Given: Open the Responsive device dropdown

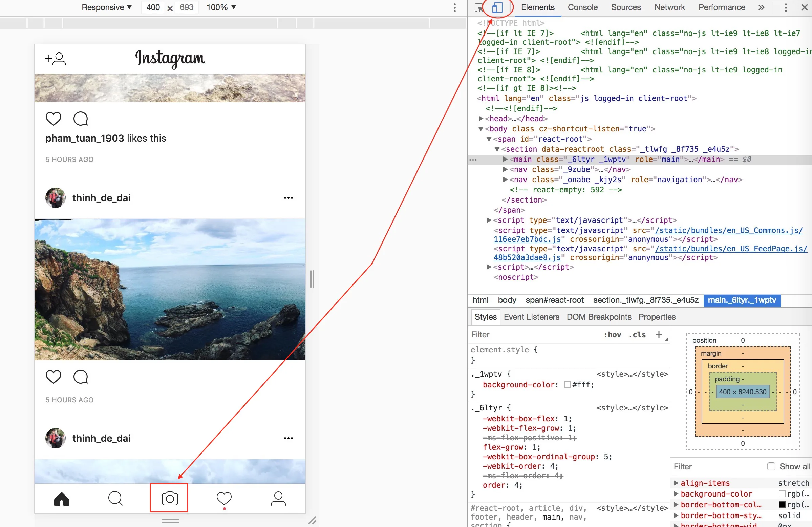Looking at the screenshot, I should 107,7.
